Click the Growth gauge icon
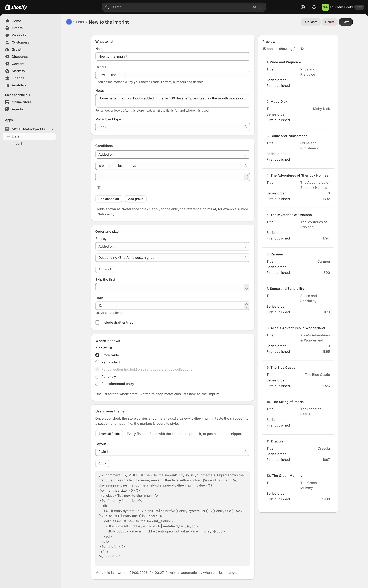 pos(7,49)
